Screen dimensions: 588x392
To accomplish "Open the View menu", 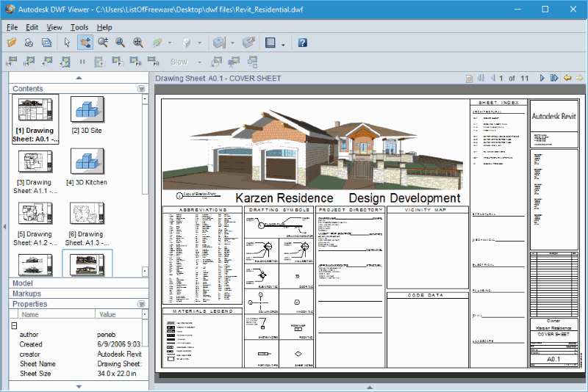I will click(x=54, y=27).
